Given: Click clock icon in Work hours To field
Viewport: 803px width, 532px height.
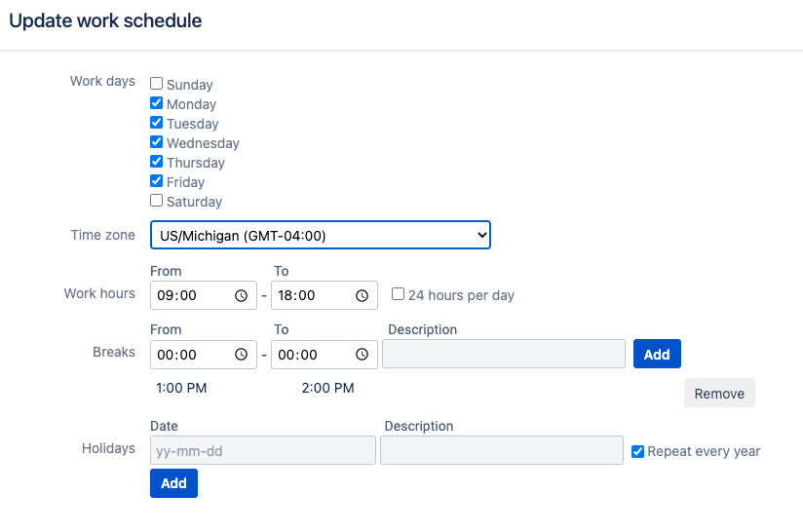Looking at the screenshot, I should point(362,295).
